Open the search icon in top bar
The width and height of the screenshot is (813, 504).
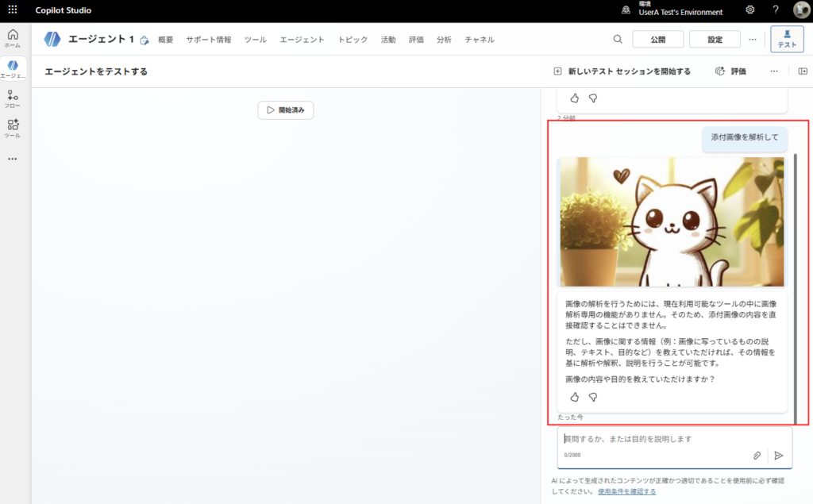point(618,38)
